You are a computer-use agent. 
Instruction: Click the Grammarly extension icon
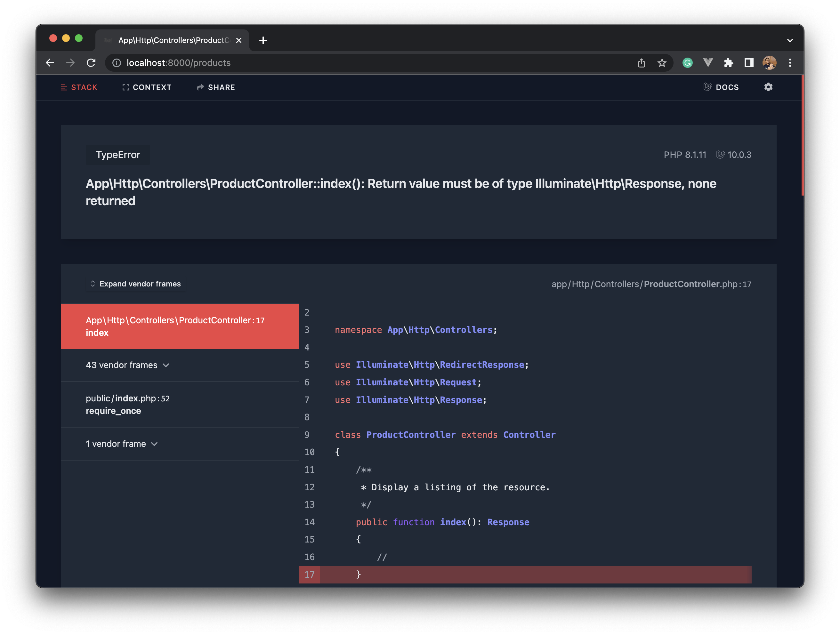687,63
